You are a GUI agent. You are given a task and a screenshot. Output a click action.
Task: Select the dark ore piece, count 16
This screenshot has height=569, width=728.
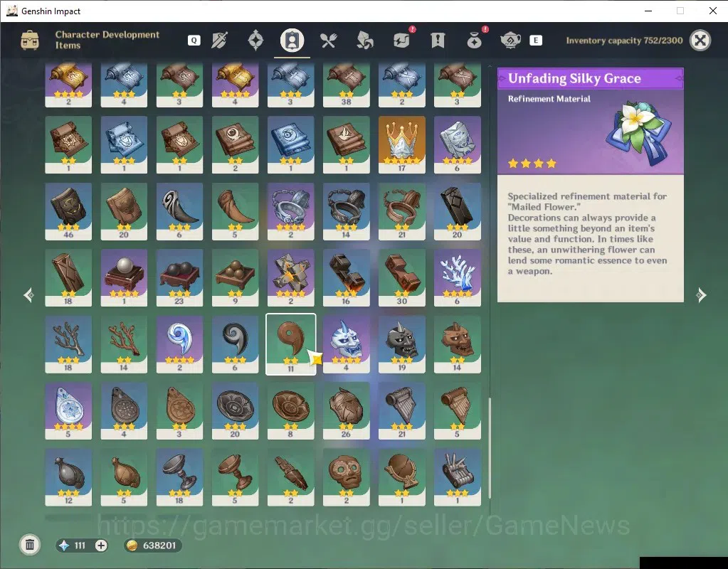point(347,277)
